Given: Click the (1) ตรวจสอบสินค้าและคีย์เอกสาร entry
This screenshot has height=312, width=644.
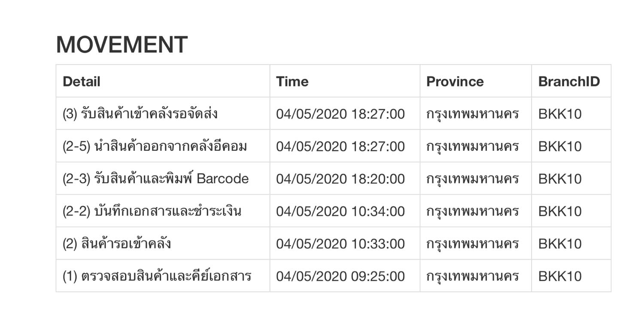Looking at the screenshot, I should (157, 276).
